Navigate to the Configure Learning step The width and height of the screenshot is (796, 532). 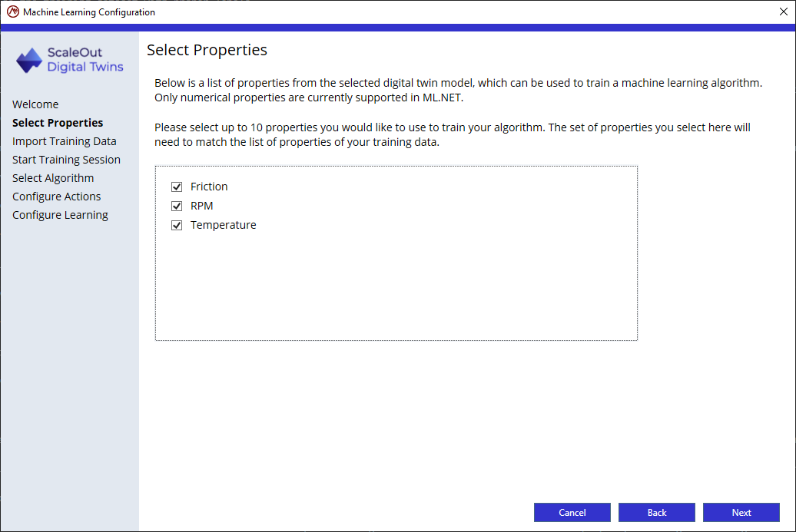point(61,215)
